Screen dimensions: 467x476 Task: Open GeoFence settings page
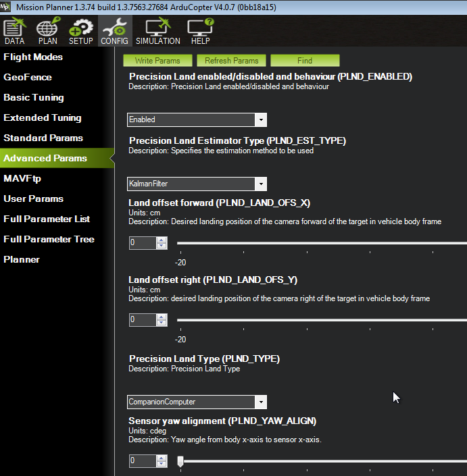[27, 77]
